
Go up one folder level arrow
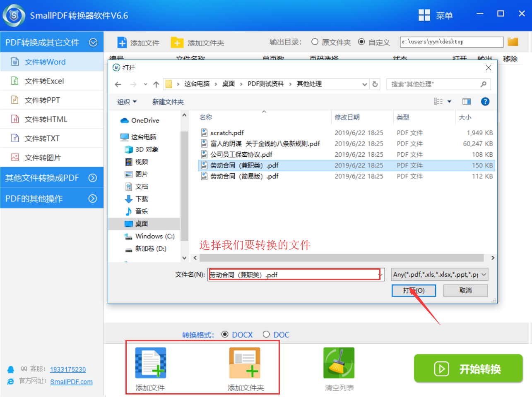156,84
